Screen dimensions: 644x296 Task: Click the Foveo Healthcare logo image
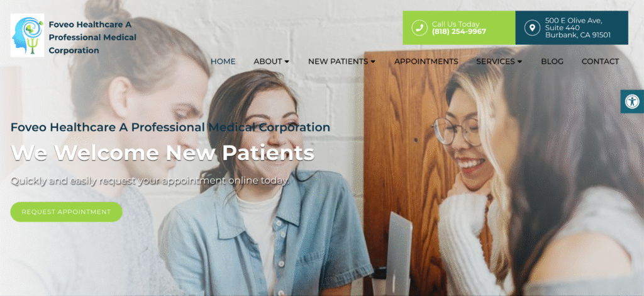(x=27, y=35)
